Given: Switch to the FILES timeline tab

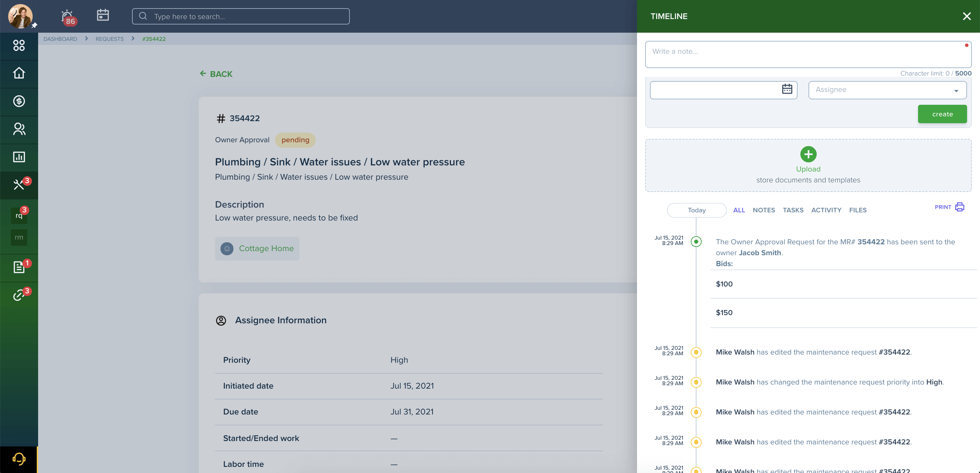Looking at the screenshot, I should point(857,210).
